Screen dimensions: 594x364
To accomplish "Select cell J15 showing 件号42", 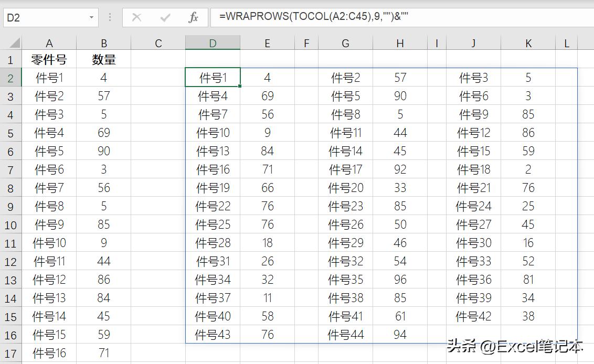I will (473, 316).
